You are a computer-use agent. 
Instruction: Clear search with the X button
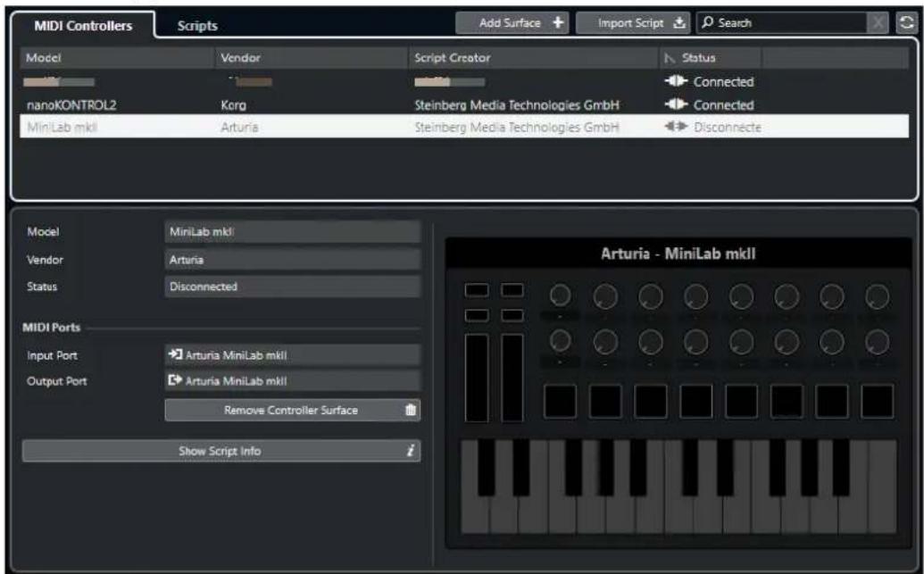tap(878, 23)
